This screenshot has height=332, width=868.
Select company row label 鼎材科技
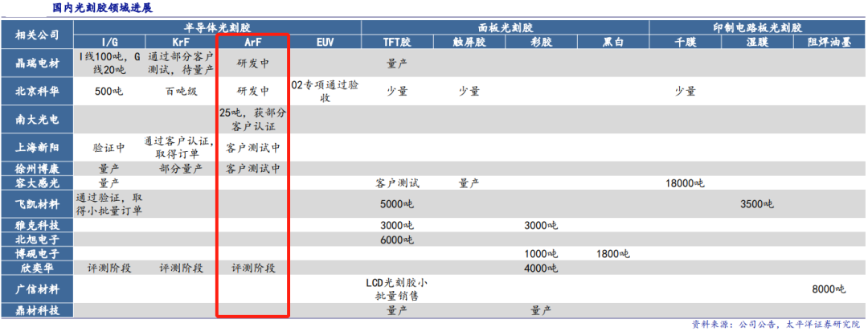click(x=37, y=310)
